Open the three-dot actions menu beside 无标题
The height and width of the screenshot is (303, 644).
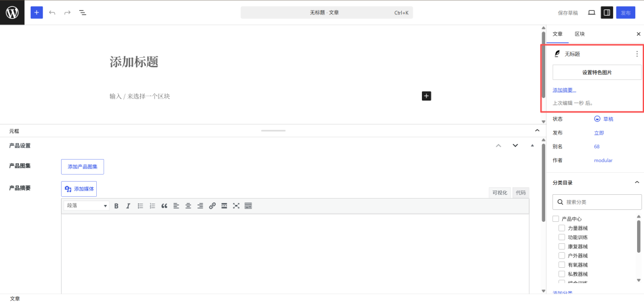coord(637,54)
